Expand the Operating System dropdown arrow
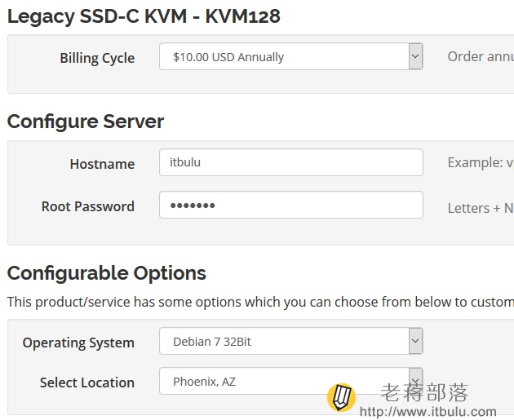The height and width of the screenshot is (420, 514). [415, 341]
